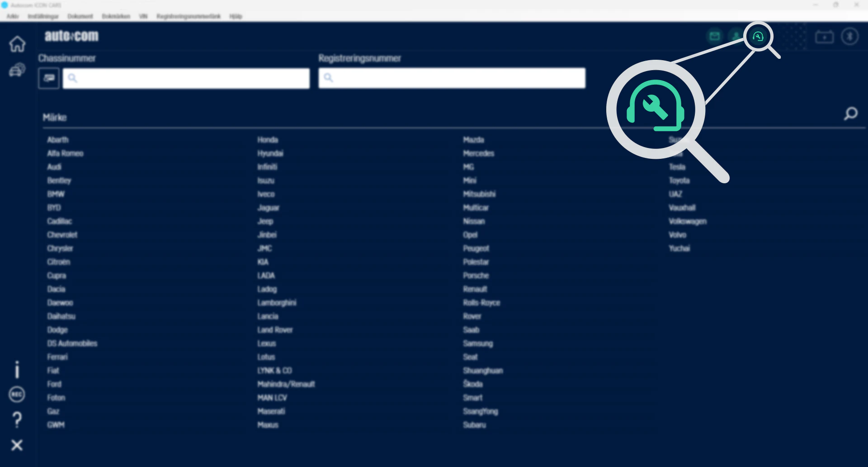The width and height of the screenshot is (868, 467).
Task: Open the VIN menu
Action: pyautogui.click(x=143, y=16)
